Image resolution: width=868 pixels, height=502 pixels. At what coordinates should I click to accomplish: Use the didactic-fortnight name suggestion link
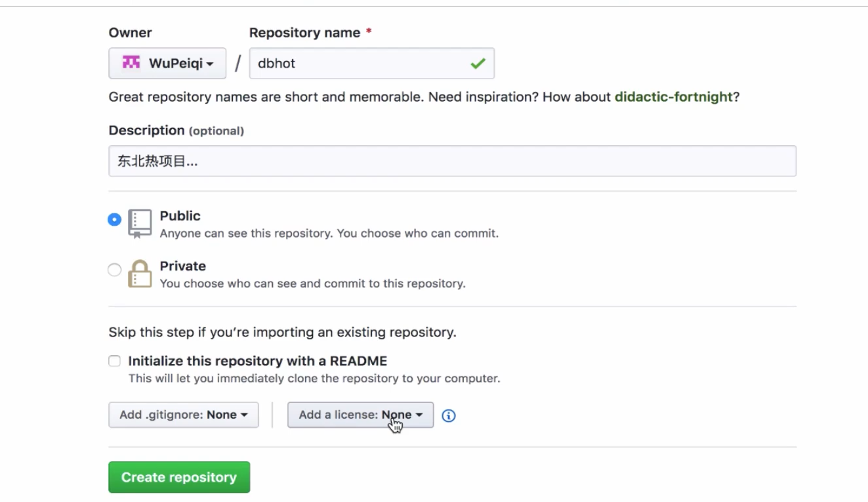673,97
